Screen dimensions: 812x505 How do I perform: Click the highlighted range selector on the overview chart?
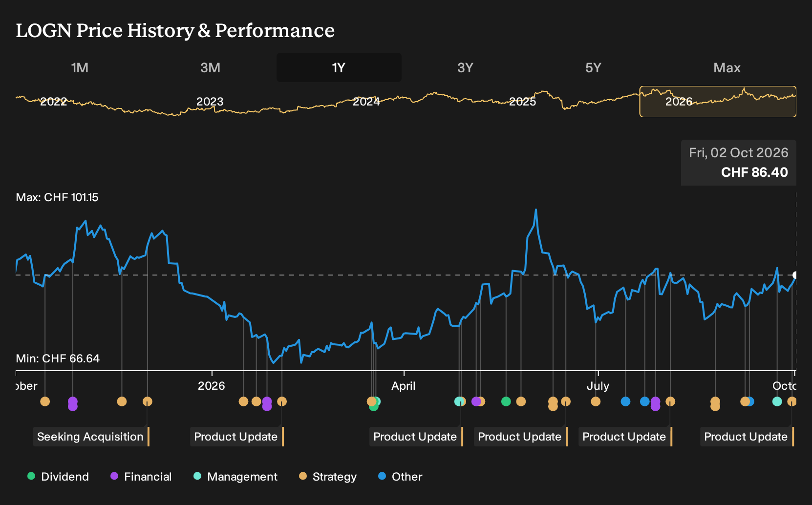pyautogui.click(x=718, y=102)
